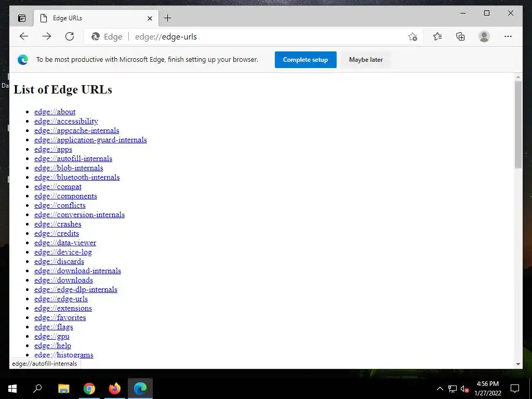Image resolution: width=532 pixels, height=399 pixels.
Task: Open edge://application-guard-internals link
Action: [90, 140]
